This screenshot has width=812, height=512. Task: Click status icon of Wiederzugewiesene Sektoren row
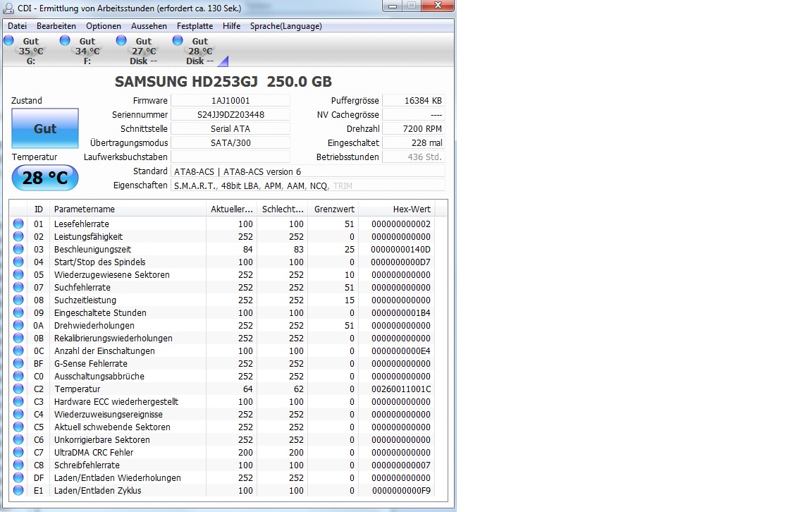pos(18,274)
